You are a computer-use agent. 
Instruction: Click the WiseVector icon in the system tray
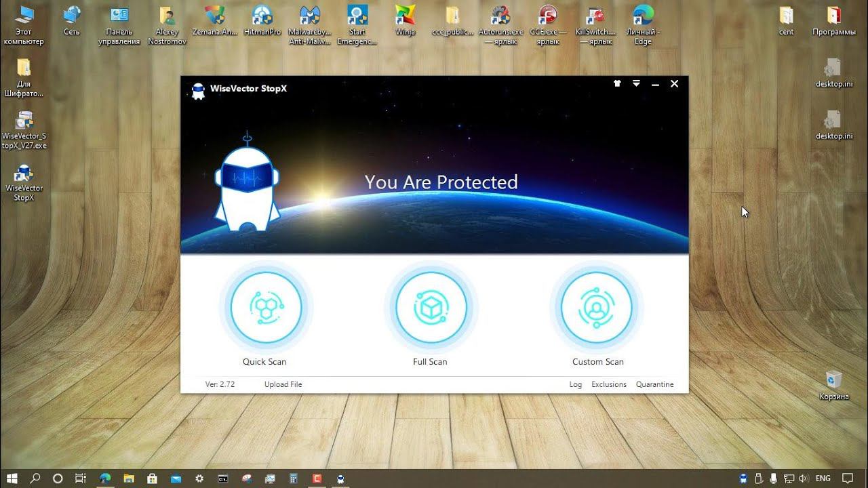tap(744, 479)
